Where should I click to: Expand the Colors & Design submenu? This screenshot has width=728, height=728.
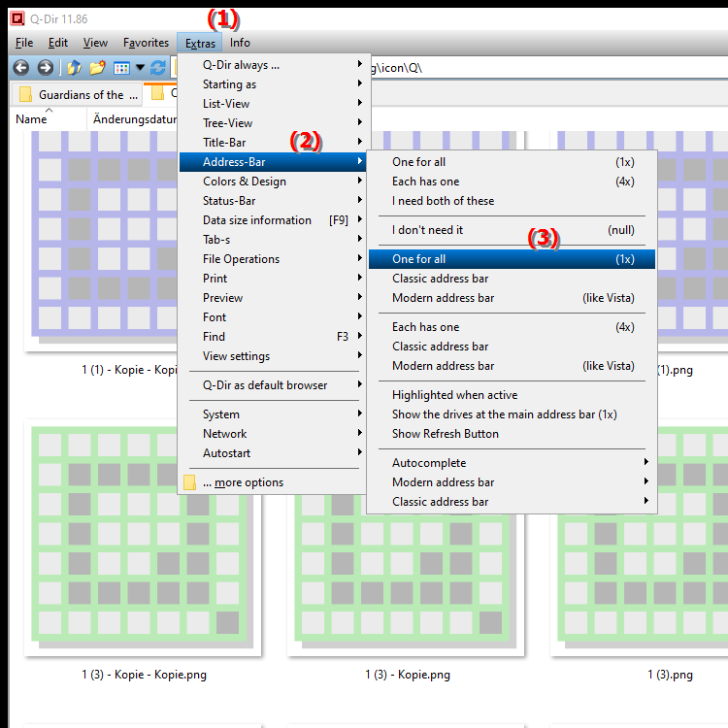pyautogui.click(x=275, y=182)
